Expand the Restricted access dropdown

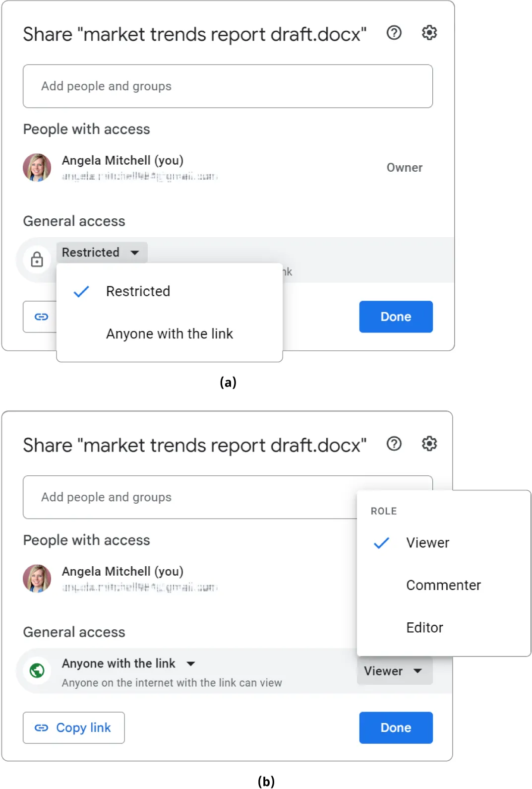[x=102, y=253]
